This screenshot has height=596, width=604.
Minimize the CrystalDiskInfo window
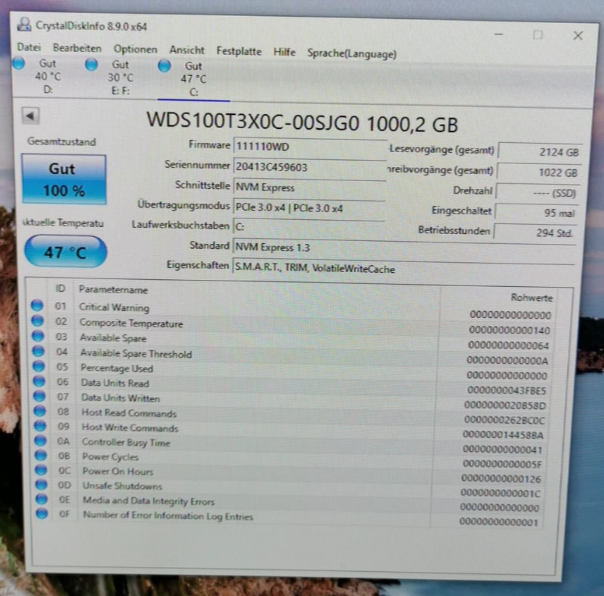click(499, 34)
